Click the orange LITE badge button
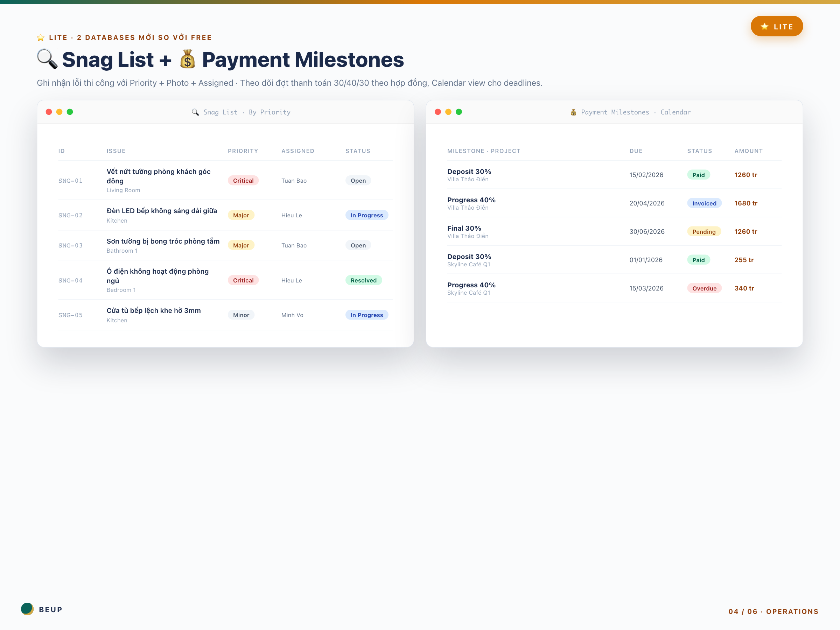 click(777, 26)
